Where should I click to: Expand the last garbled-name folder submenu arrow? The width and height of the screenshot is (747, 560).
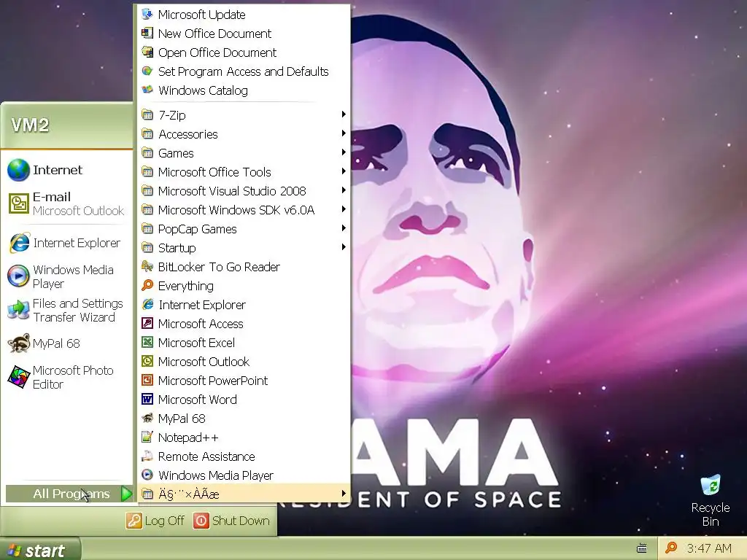point(344,494)
